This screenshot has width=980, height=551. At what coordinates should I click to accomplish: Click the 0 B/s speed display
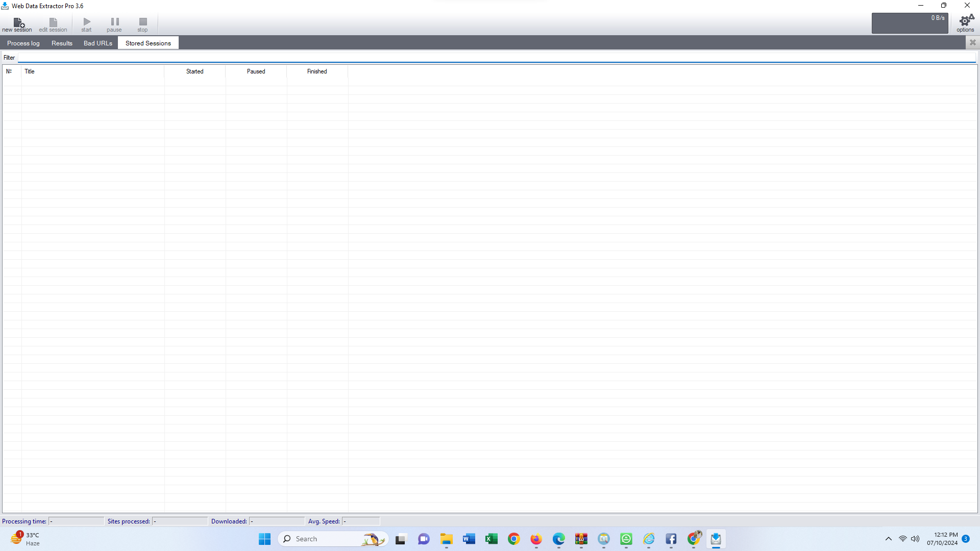coord(910,23)
